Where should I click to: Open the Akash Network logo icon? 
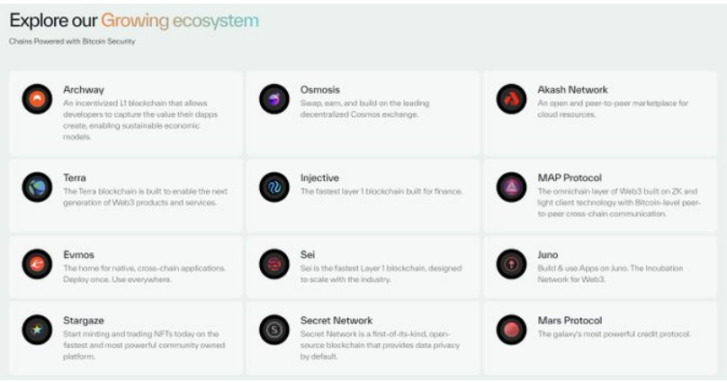click(511, 99)
